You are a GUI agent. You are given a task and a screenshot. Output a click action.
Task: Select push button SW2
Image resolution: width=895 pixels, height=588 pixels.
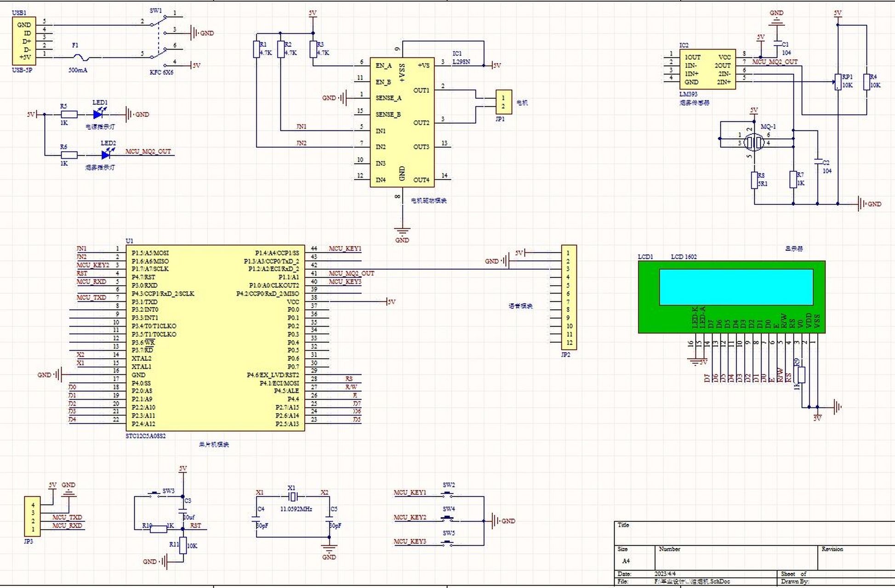447,495
